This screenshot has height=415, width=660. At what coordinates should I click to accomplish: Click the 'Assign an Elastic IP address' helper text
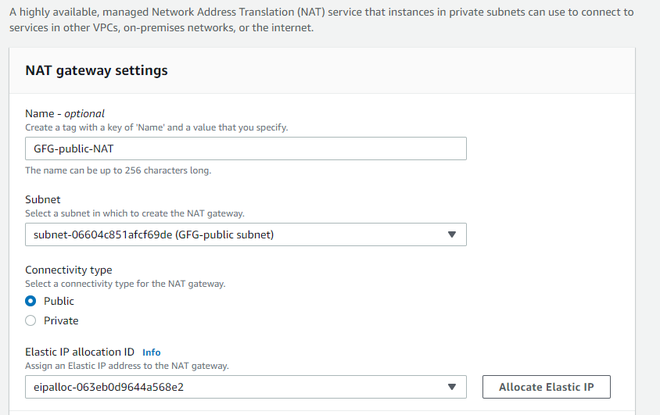(x=127, y=366)
